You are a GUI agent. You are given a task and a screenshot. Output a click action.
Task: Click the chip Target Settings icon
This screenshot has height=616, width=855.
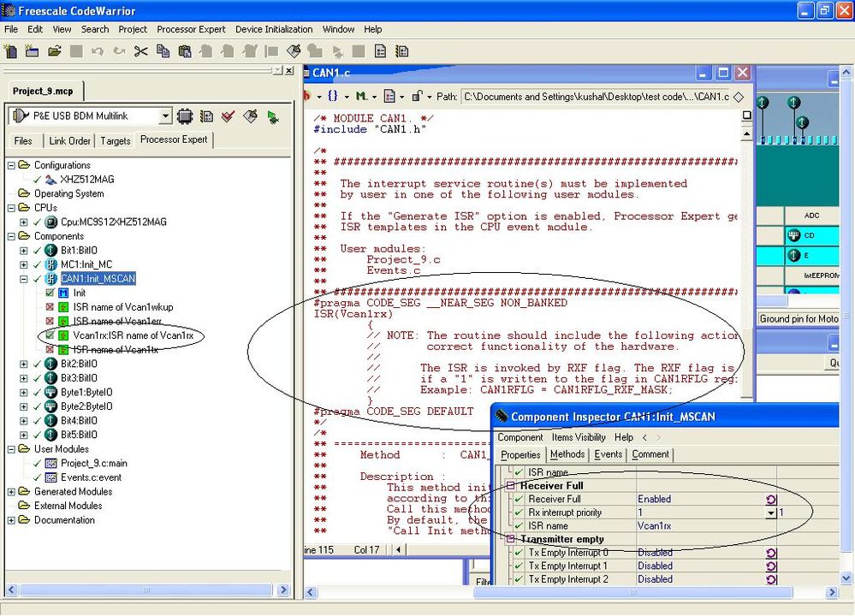click(x=185, y=116)
